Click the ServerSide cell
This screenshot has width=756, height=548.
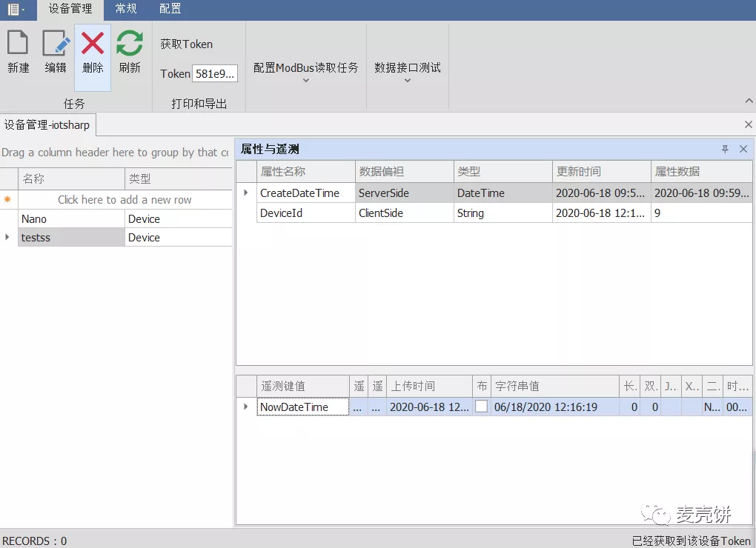[x=404, y=193]
